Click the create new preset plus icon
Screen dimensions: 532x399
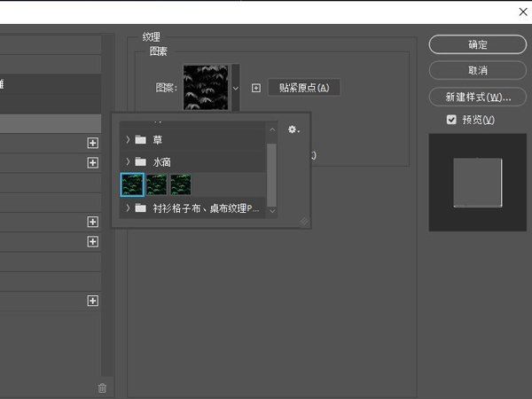point(256,88)
